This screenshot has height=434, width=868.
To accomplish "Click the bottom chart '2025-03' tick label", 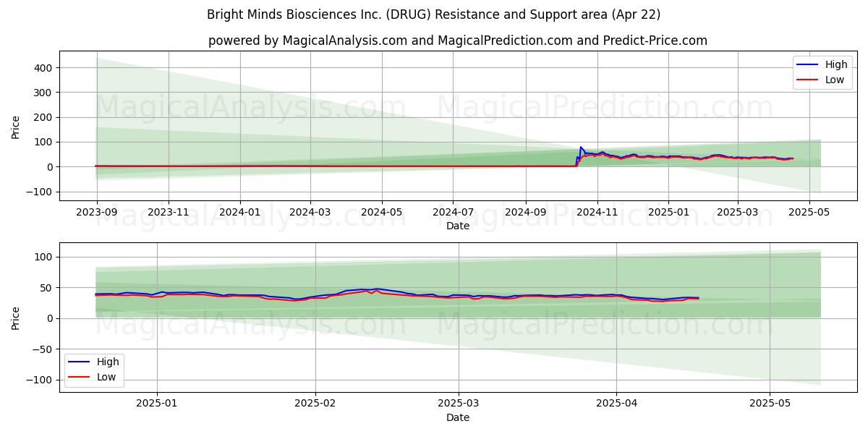I will [x=459, y=403].
